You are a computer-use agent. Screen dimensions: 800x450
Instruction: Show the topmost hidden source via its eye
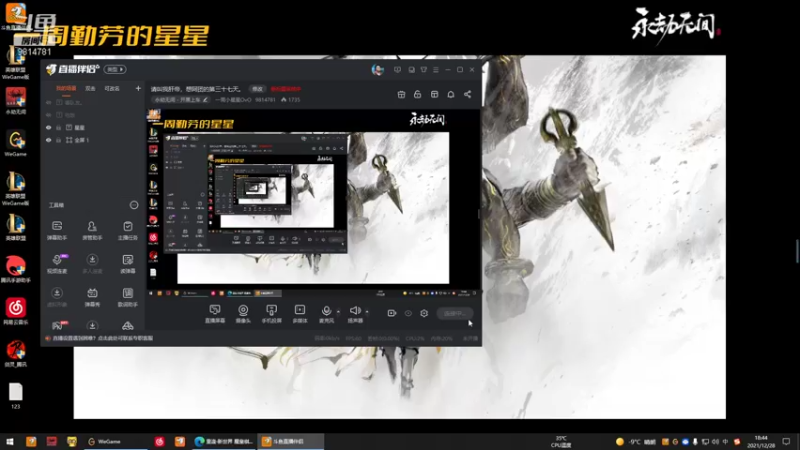49,103
